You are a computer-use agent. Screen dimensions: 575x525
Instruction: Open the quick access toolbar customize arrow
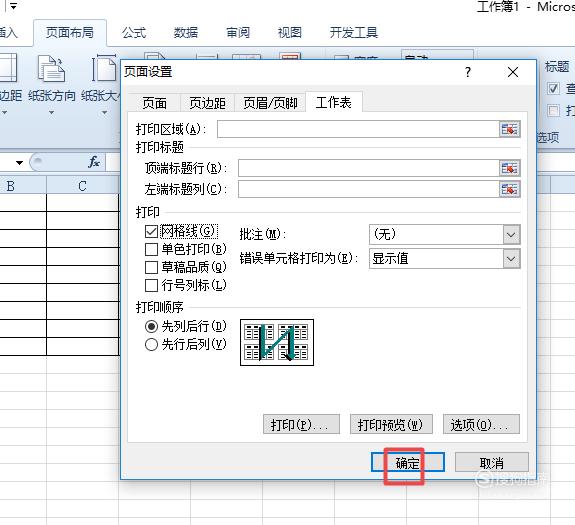coord(13,6)
